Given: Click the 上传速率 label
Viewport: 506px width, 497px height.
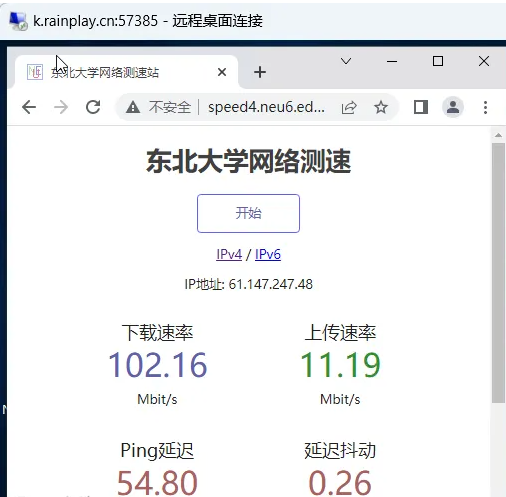Looking at the screenshot, I should point(340,332).
